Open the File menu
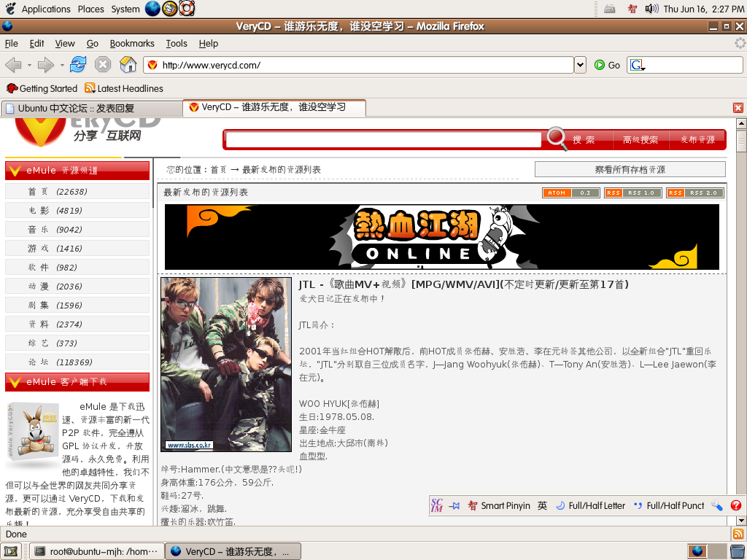This screenshot has height=560, width=747. [x=12, y=43]
